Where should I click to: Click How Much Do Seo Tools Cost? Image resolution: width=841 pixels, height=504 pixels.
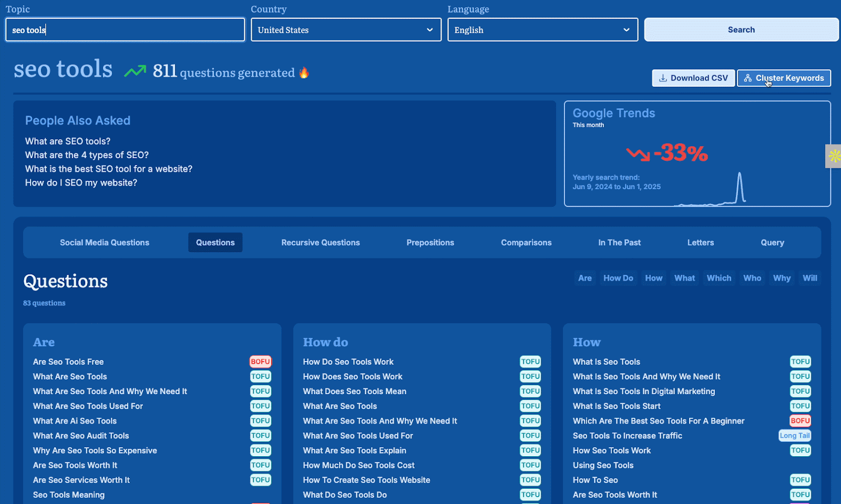(x=359, y=465)
